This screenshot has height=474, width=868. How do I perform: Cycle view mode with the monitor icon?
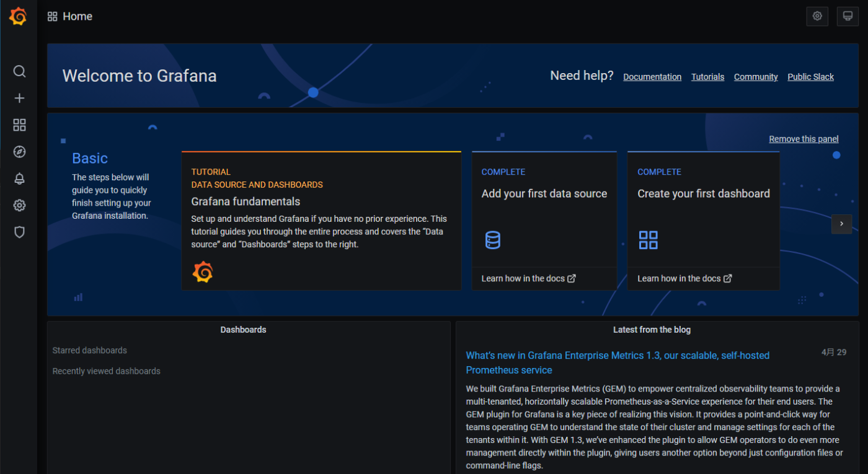(x=848, y=16)
